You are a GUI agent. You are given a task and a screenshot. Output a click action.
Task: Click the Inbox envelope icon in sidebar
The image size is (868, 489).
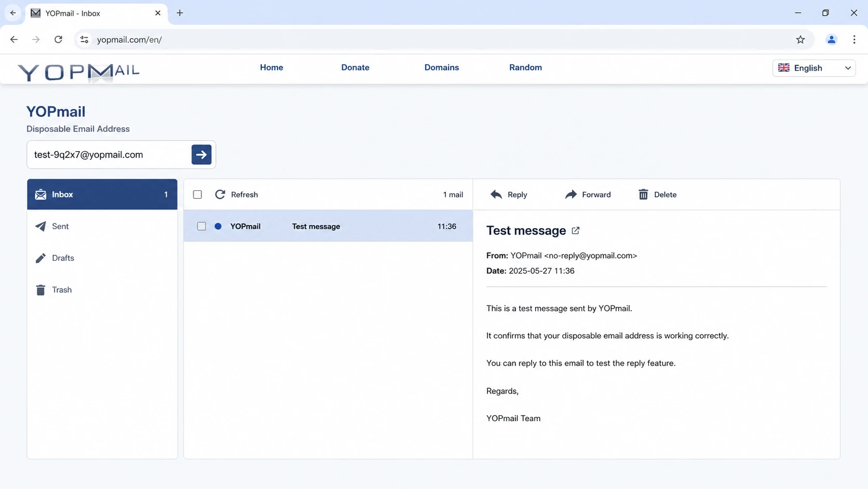click(x=40, y=194)
